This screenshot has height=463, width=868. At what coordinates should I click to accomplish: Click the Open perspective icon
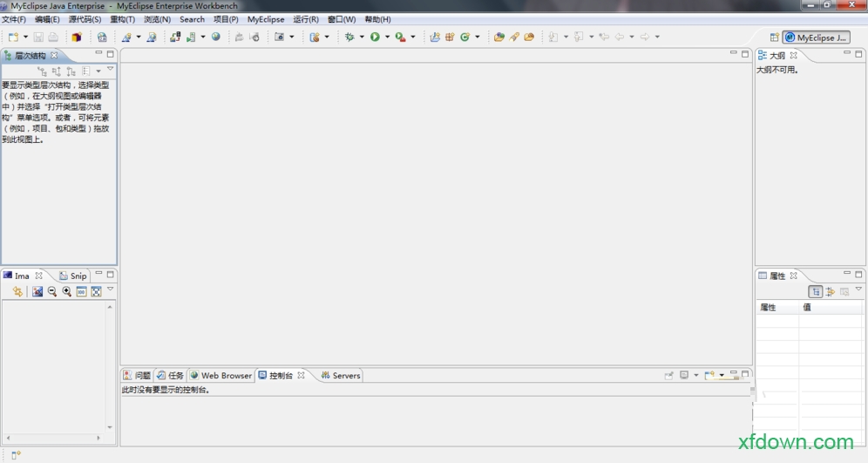pyautogui.click(x=775, y=37)
